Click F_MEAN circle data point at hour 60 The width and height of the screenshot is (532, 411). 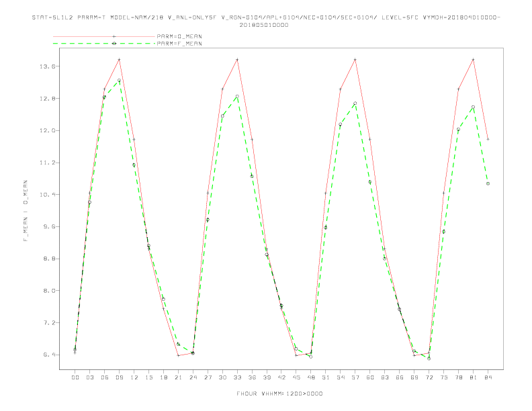(x=370, y=182)
